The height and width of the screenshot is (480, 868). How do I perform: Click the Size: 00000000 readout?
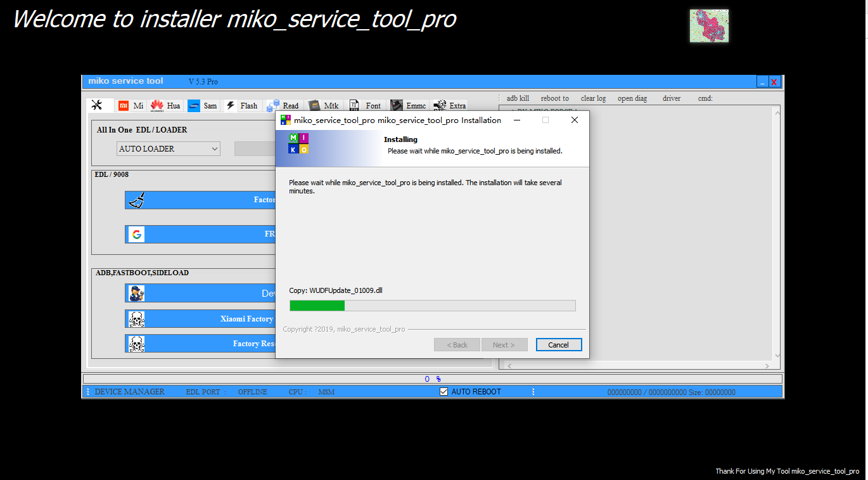click(712, 392)
